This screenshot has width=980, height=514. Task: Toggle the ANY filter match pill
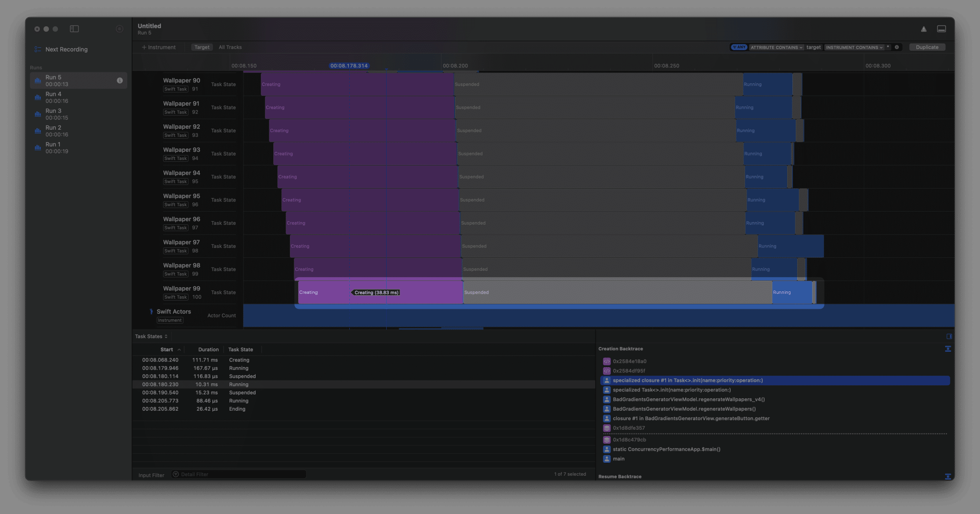click(x=739, y=47)
